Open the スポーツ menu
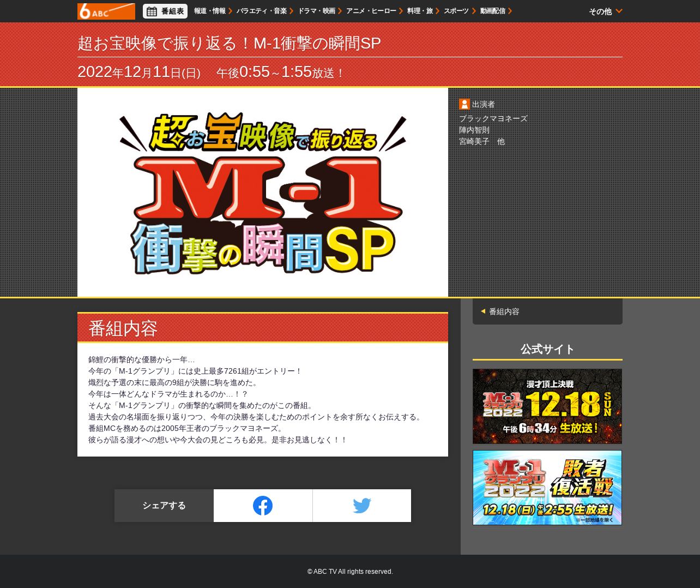The image size is (700, 588). point(460,11)
